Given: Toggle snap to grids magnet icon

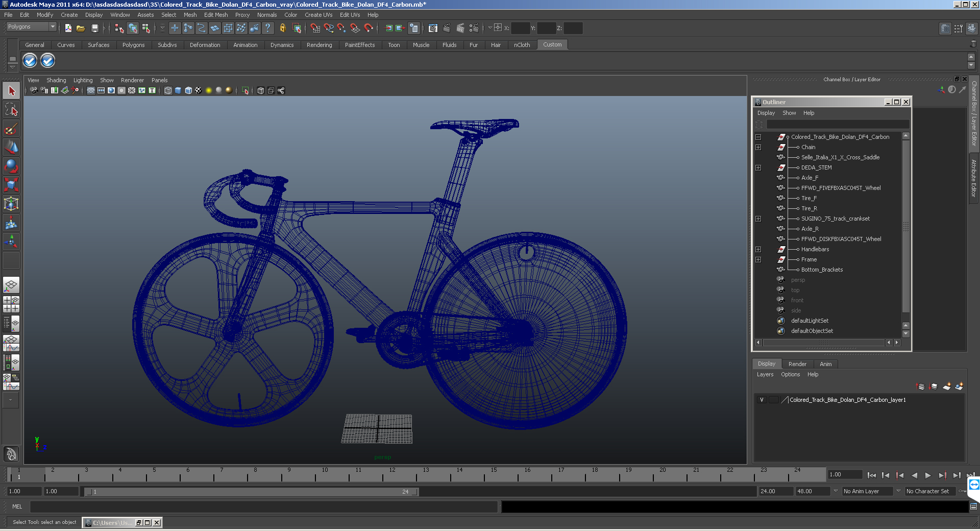Looking at the screenshot, I should click(315, 28).
